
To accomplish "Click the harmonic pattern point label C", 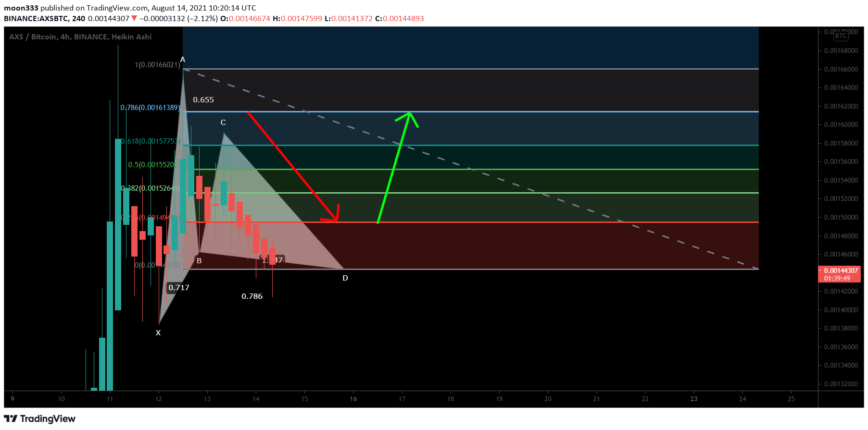I will pyautogui.click(x=223, y=123).
